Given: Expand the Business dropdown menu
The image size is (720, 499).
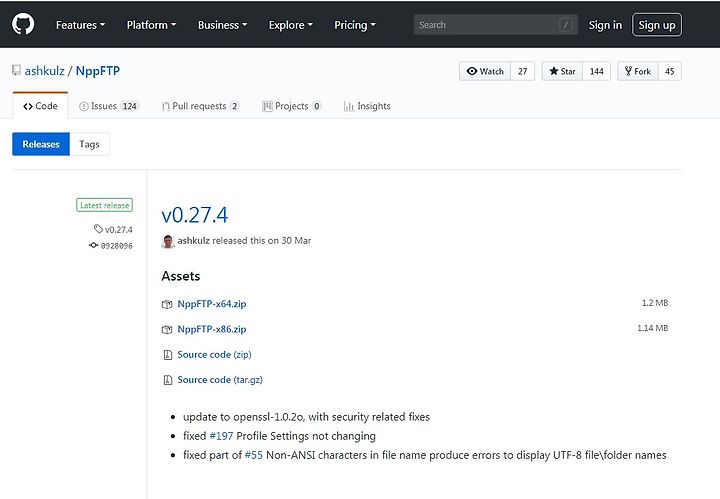Looking at the screenshot, I should 222,25.
